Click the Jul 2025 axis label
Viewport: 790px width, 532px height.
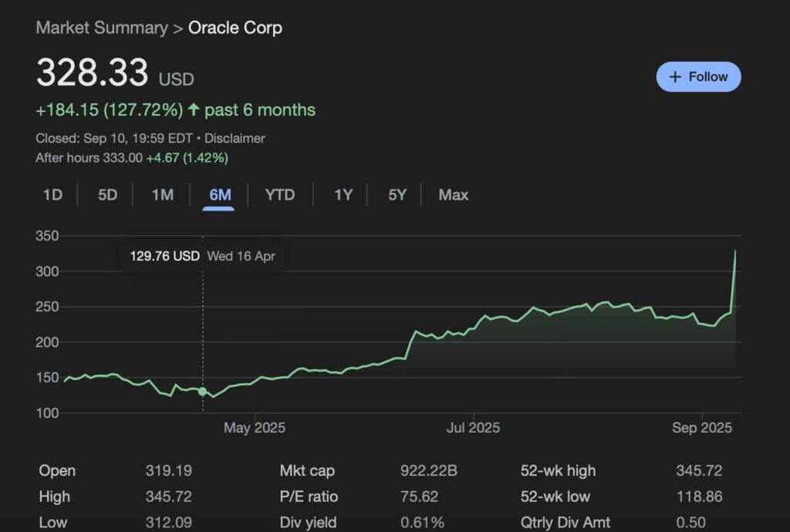pyautogui.click(x=473, y=428)
